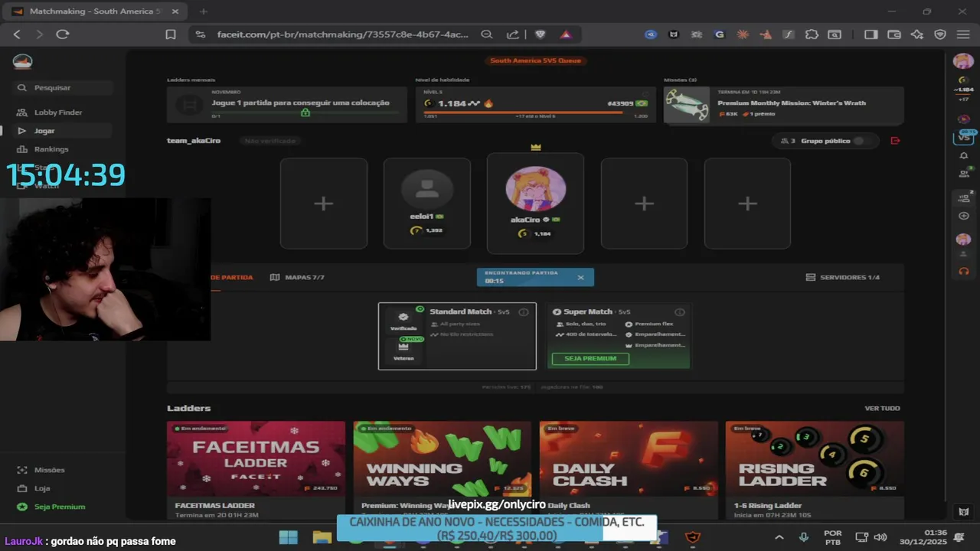
Task: Click the Pesquisar search field
Action: 63,88
